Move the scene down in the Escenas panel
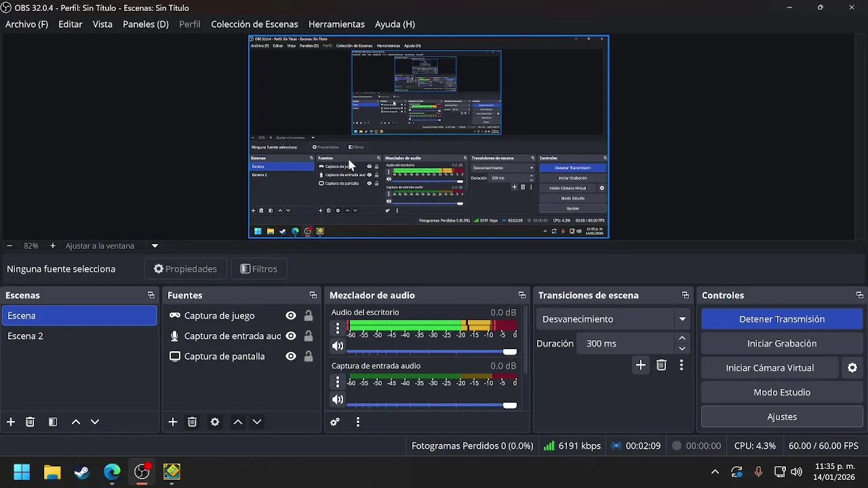The width and height of the screenshot is (868, 488). tap(95, 422)
